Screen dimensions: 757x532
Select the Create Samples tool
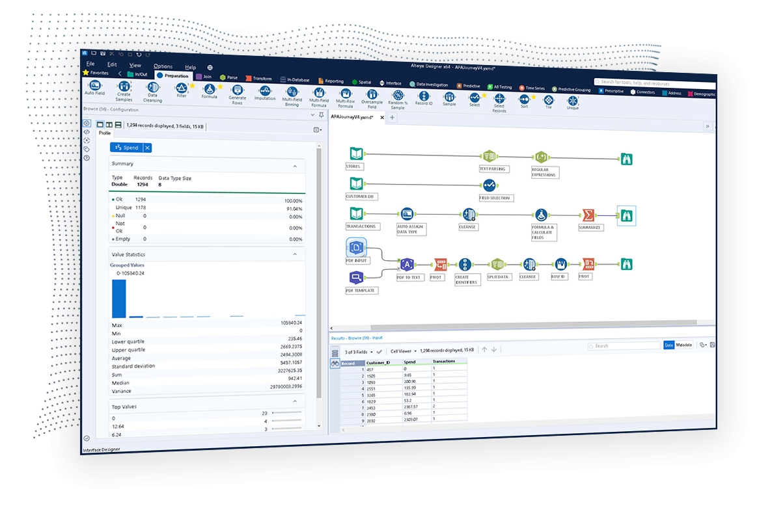[x=124, y=90]
